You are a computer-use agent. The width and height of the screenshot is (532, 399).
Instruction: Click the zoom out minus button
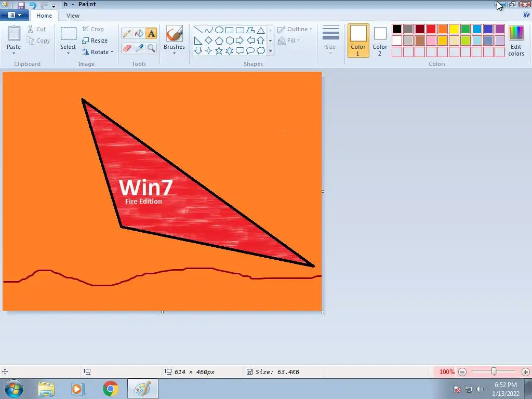[462, 372]
